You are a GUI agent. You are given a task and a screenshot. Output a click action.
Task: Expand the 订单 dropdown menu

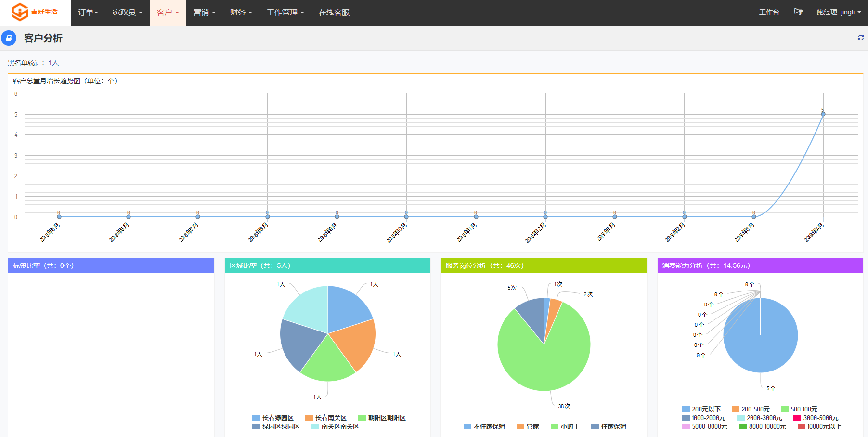point(88,13)
